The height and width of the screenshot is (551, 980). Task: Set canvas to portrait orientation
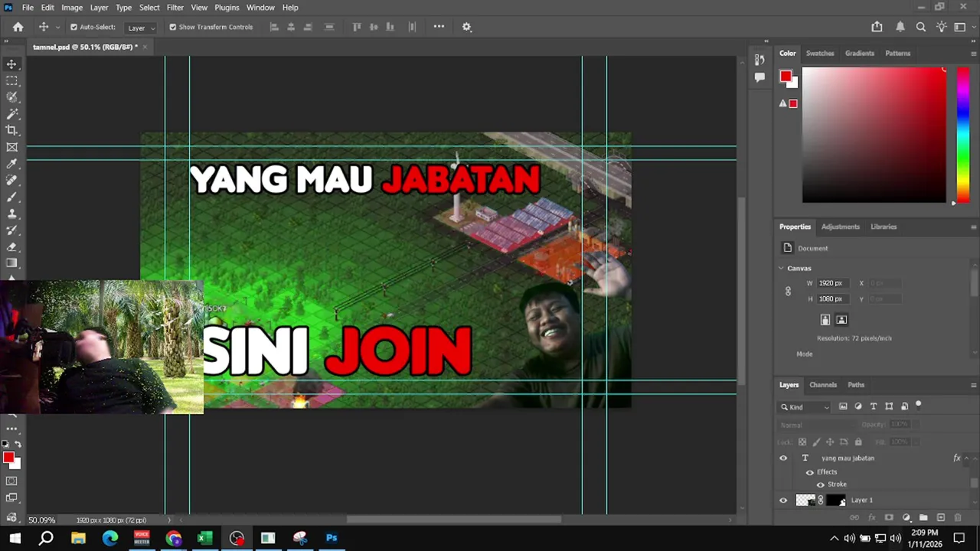tap(825, 320)
